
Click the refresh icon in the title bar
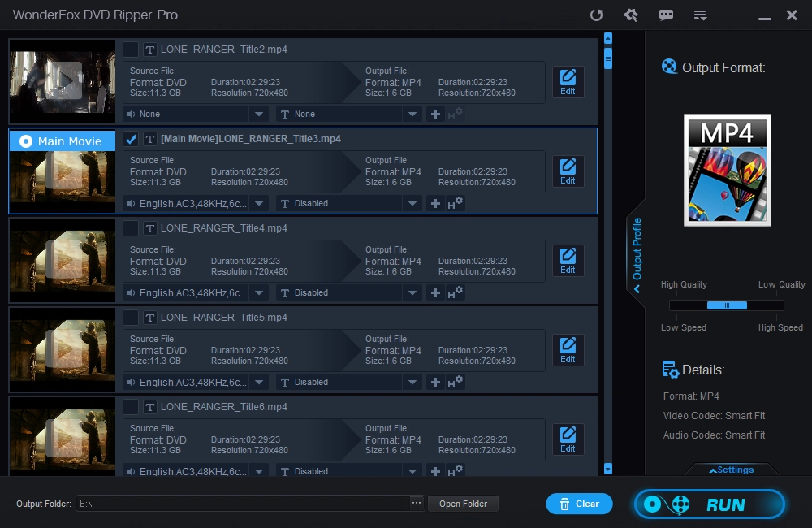click(x=596, y=15)
